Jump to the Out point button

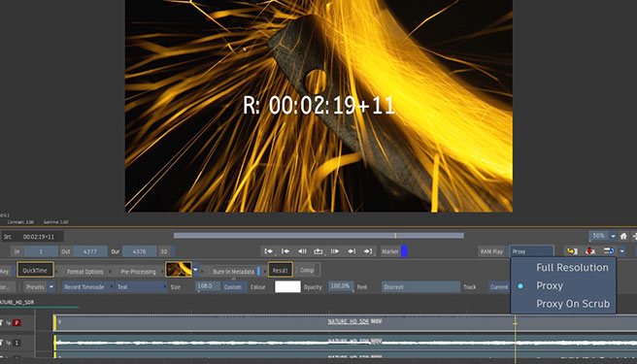click(368, 251)
